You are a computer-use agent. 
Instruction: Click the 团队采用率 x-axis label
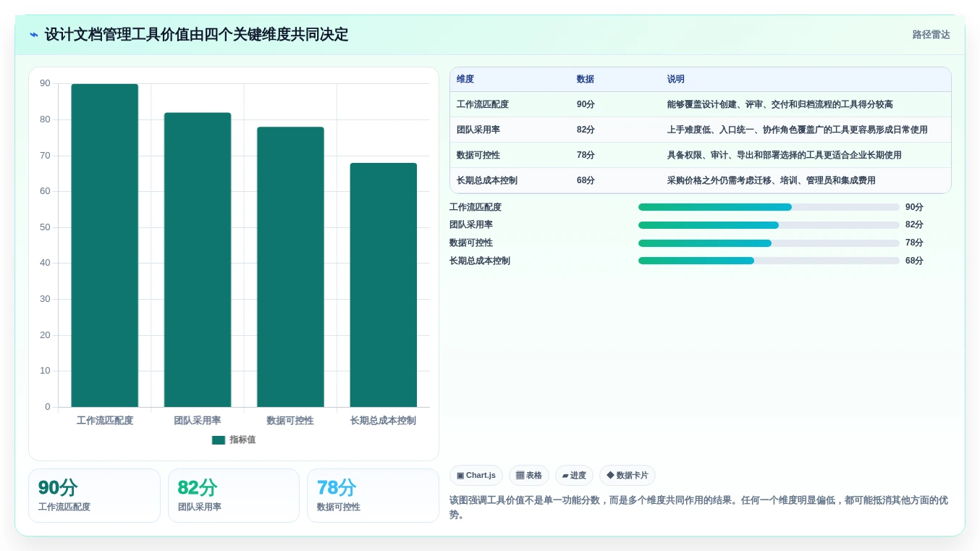point(198,421)
